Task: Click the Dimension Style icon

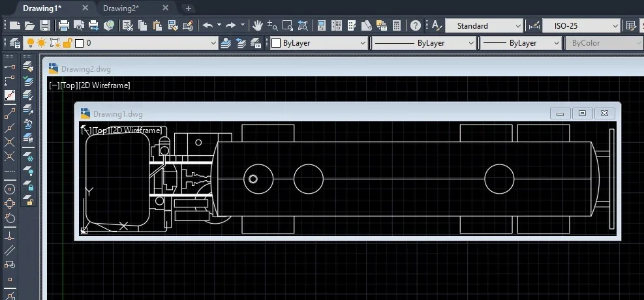Action: pos(534,26)
